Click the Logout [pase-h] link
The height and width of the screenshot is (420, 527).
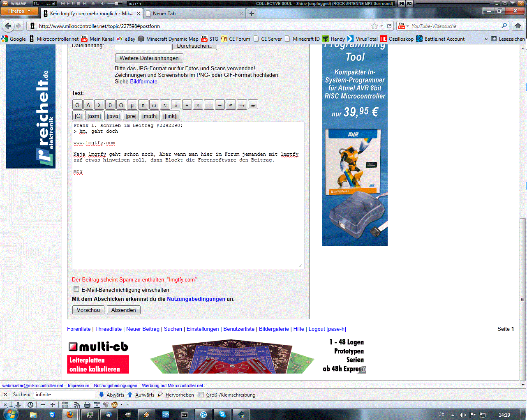pos(327,329)
